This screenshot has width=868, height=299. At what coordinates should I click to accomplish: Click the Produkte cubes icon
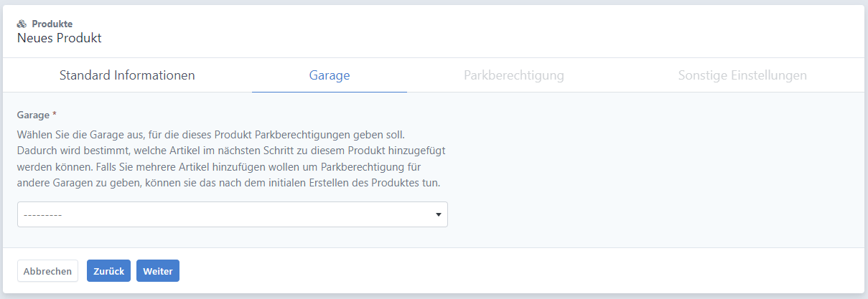click(x=22, y=24)
